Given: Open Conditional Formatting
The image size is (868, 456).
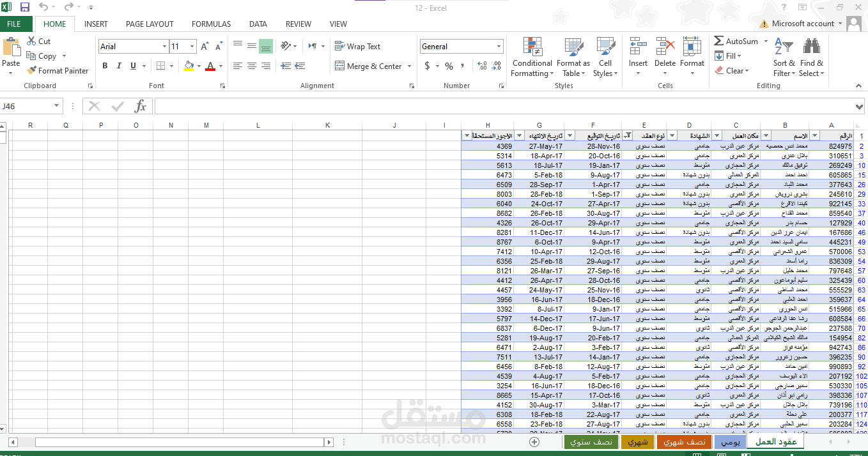Looking at the screenshot, I should [x=532, y=57].
